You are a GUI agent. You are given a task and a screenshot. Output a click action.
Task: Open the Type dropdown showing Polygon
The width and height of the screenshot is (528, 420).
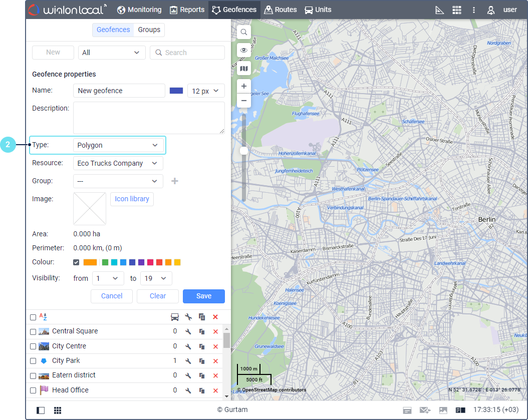[118, 145]
